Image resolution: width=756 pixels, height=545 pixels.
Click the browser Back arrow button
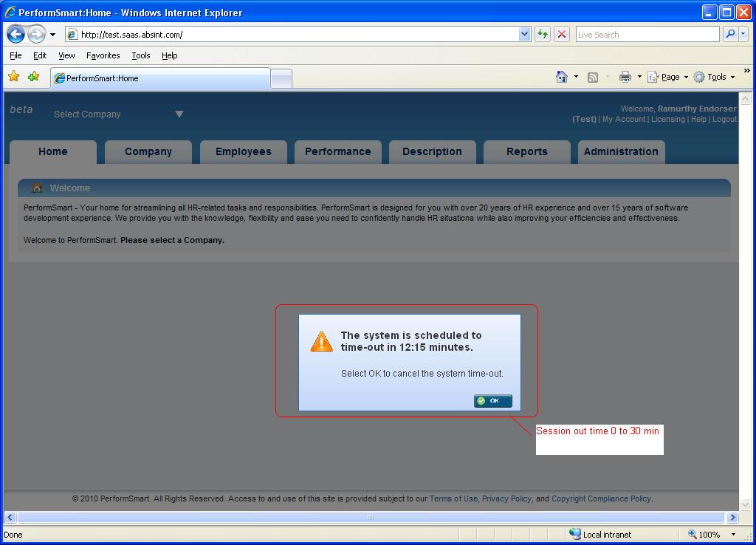[16, 34]
